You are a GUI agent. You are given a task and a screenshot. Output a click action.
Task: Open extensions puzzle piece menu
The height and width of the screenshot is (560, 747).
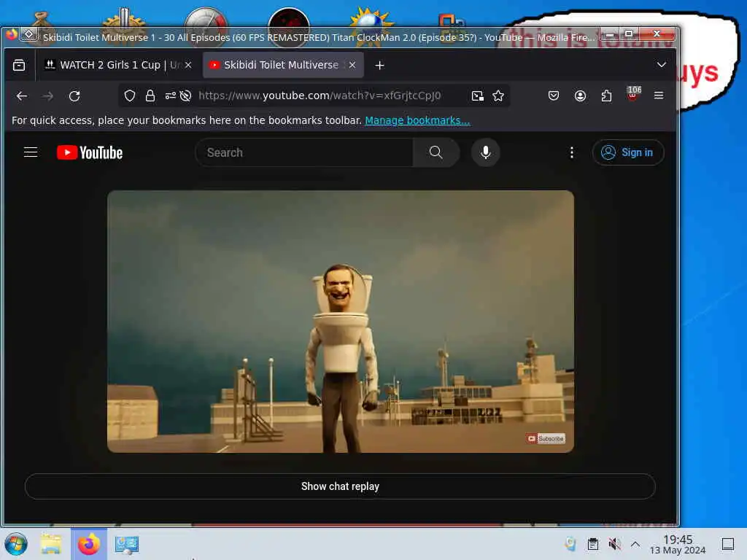click(606, 96)
